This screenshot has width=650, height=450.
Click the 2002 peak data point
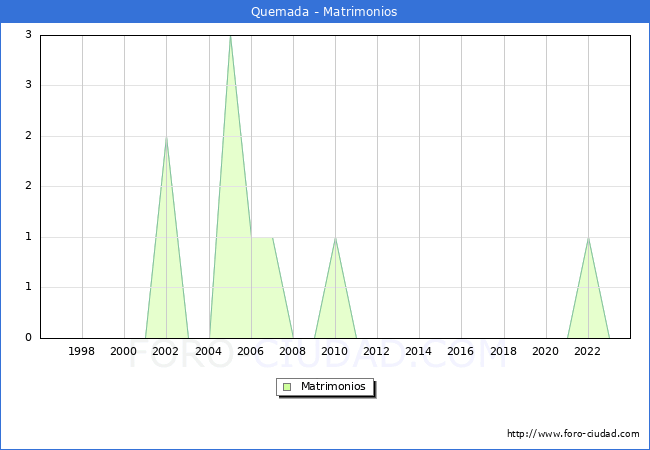point(166,137)
